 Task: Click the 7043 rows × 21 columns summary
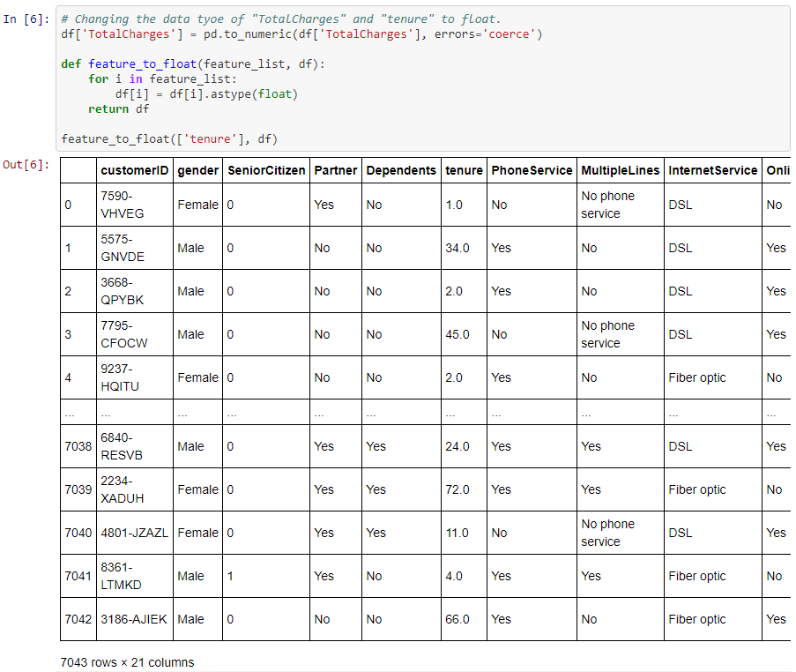pyautogui.click(x=127, y=662)
